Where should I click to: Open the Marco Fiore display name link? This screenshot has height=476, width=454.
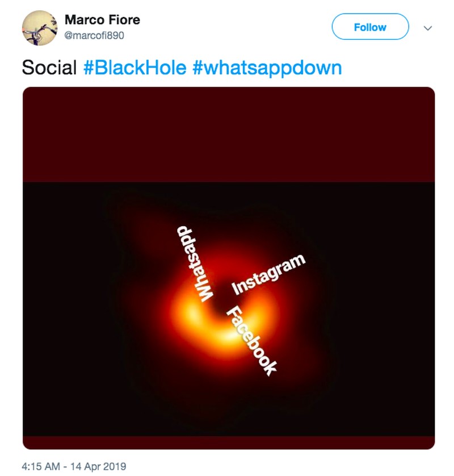(102, 20)
